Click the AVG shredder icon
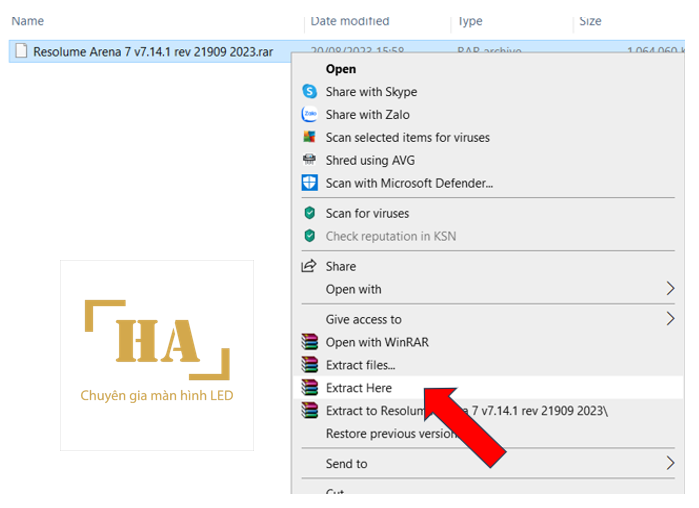699x508 pixels. click(309, 160)
